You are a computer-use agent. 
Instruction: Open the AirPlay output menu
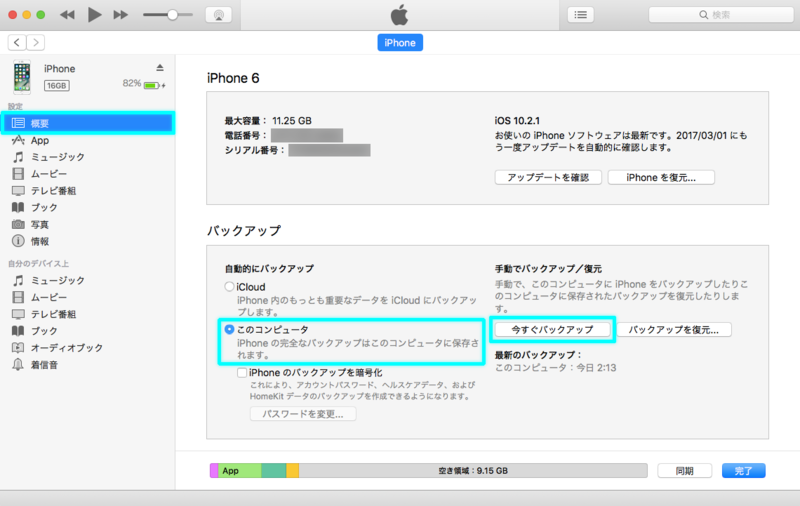[x=219, y=15]
